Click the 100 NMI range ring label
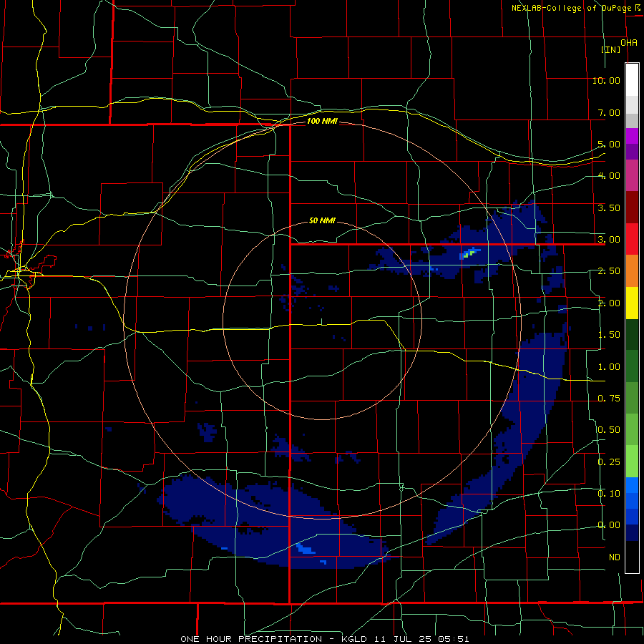Screen dimensions: 644x644 (322, 121)
